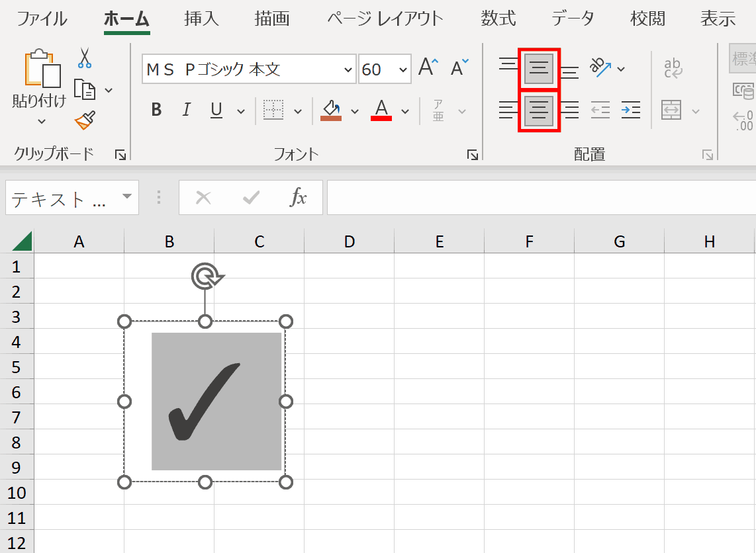Switch to the データ tab
Viewport: 756px width, 553px height.
[x=573, y=19]
